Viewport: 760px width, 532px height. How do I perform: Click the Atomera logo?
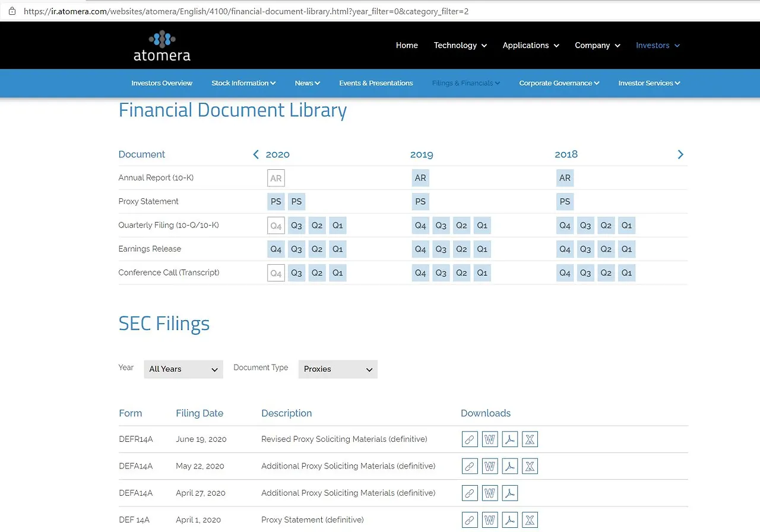click(x=162, y=46)
